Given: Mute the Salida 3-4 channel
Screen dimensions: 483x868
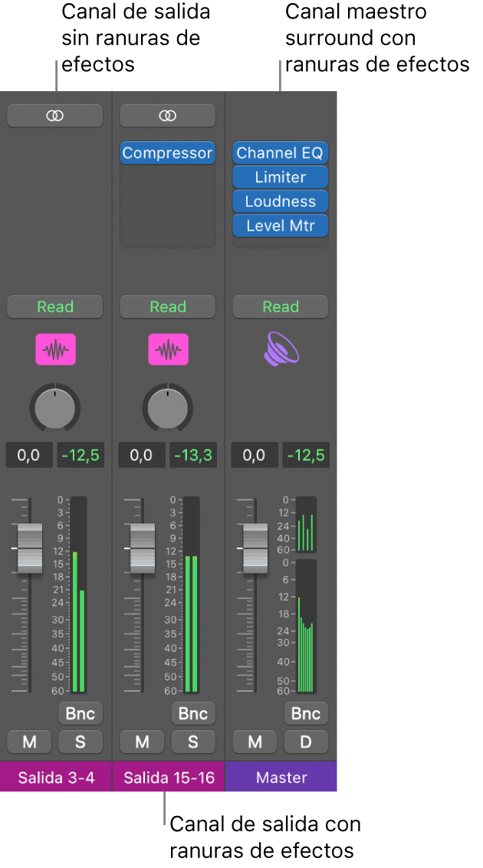Looking at the screenshot, I should click(29, 742).
